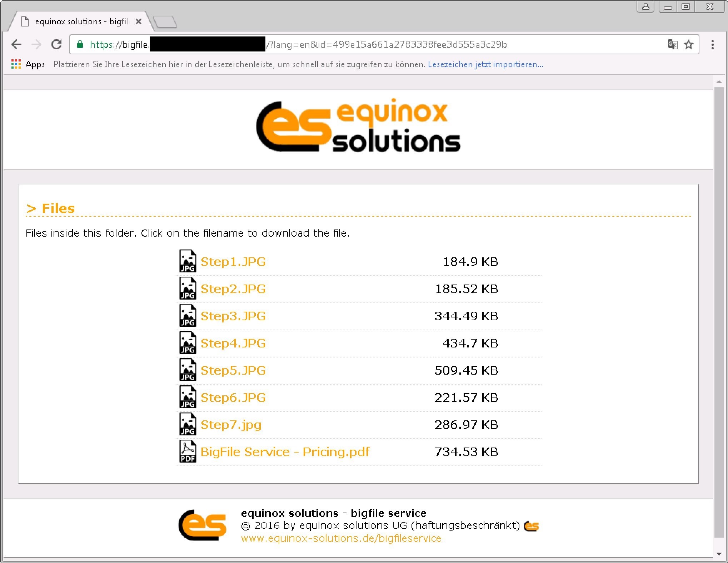
Task: Click the PDF icon beside Pricing file
Action: coord(188,451)
